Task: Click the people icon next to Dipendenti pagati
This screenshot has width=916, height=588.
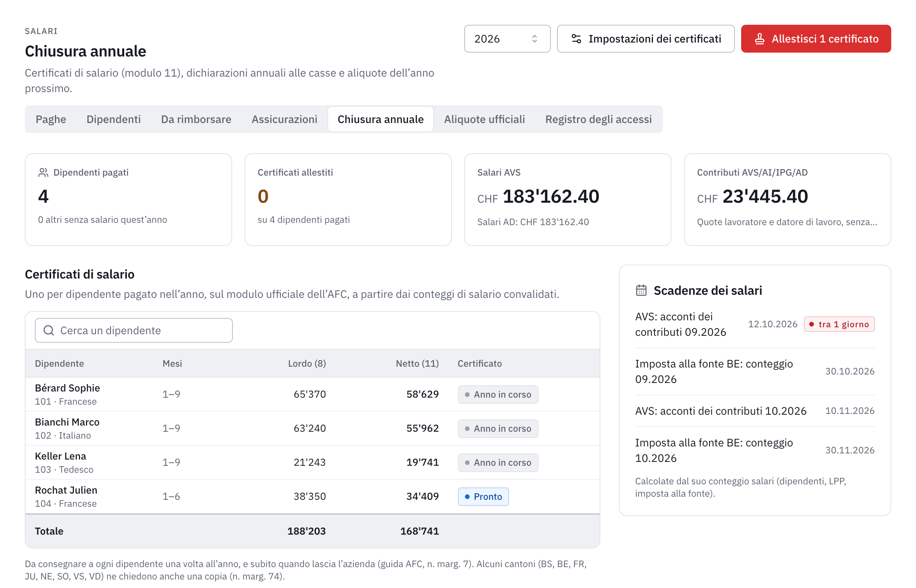Action: click(43, 173)
